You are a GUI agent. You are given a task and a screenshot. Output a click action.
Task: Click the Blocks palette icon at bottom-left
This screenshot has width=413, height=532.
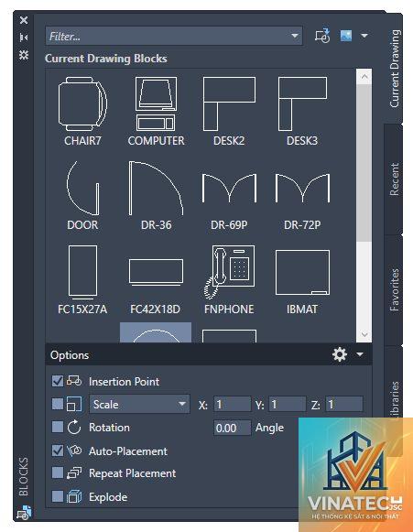pos(24,513)
